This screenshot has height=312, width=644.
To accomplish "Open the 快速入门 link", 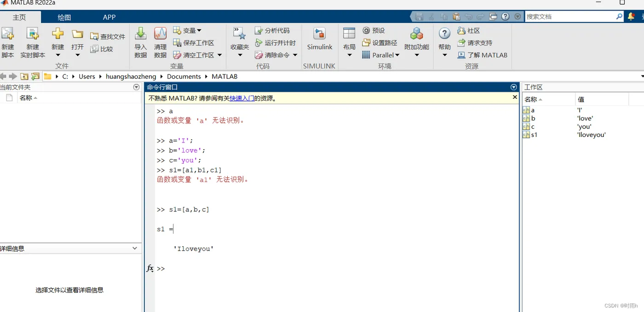I will point(242,98).
